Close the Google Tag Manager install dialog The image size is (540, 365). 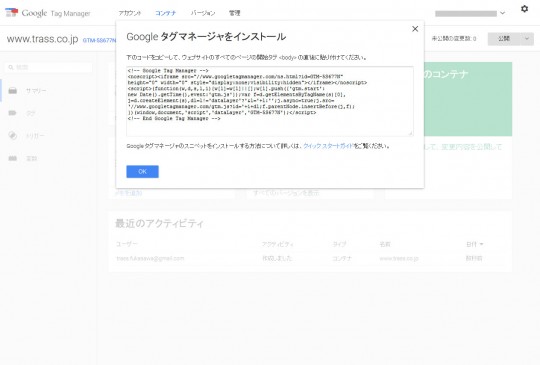pos(415,29)
